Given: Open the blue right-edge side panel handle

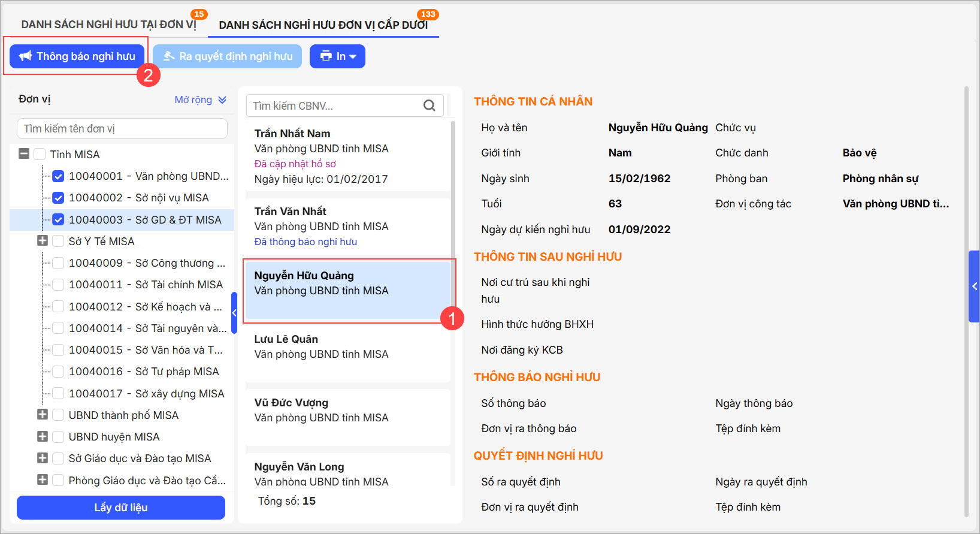Looking at the screenshot, I should tap(974, 286).
